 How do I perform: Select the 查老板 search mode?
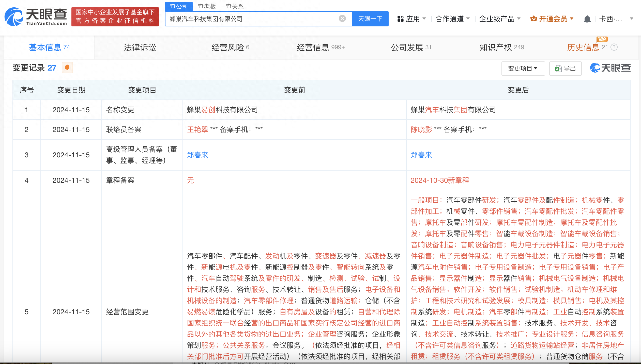[207, 6]
